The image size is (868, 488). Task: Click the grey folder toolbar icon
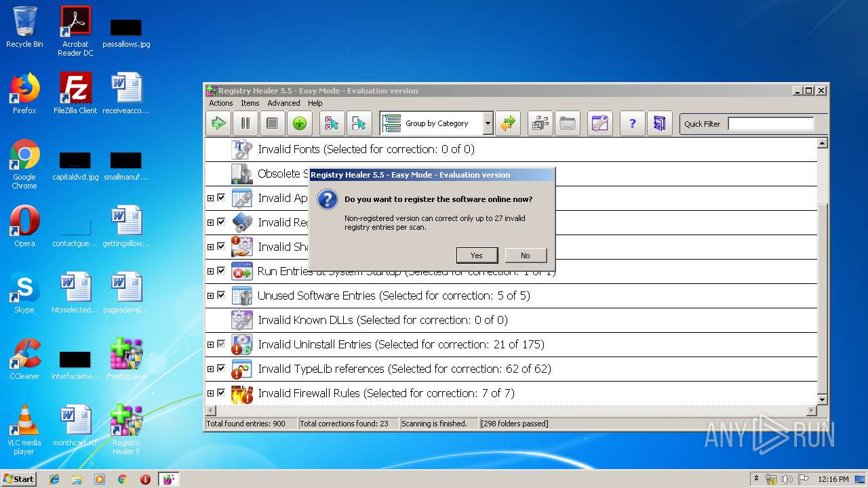point(568,123)
